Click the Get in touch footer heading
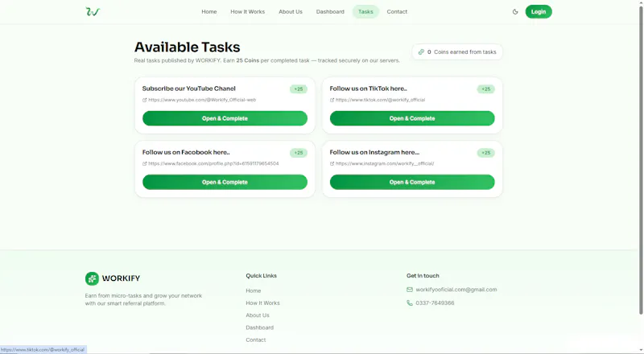 (423, 276)
